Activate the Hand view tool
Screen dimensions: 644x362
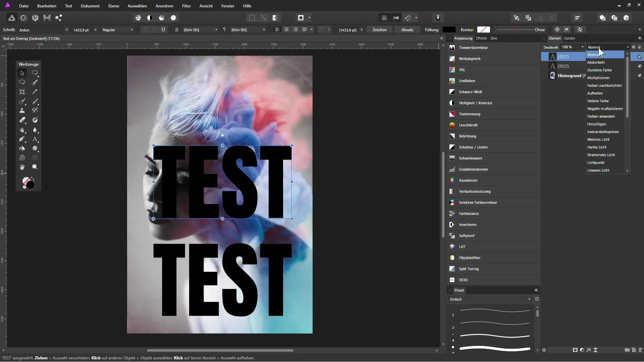click(x=22, y=167)
